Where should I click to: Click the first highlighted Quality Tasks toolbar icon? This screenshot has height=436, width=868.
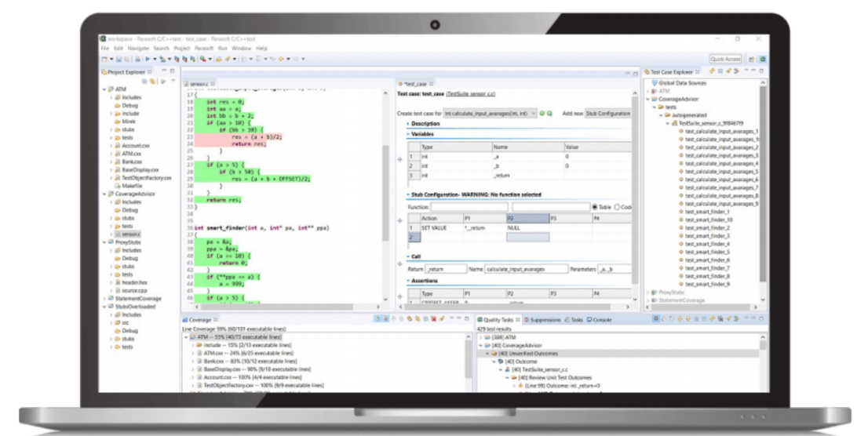[x=655, y=319]
